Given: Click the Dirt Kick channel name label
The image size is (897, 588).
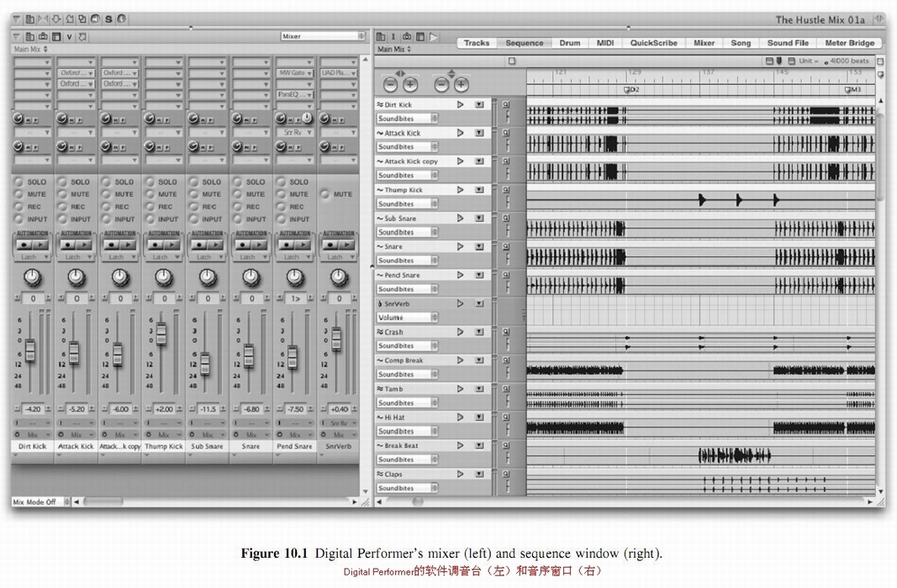Looking at the screenshot, I should 33,446.
